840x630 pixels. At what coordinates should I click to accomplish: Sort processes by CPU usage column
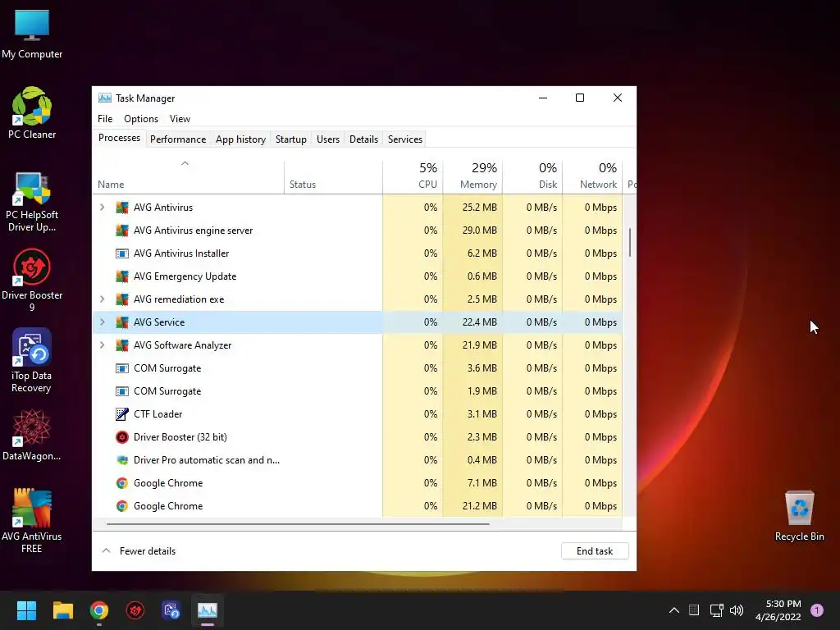[x=413, y=177]
